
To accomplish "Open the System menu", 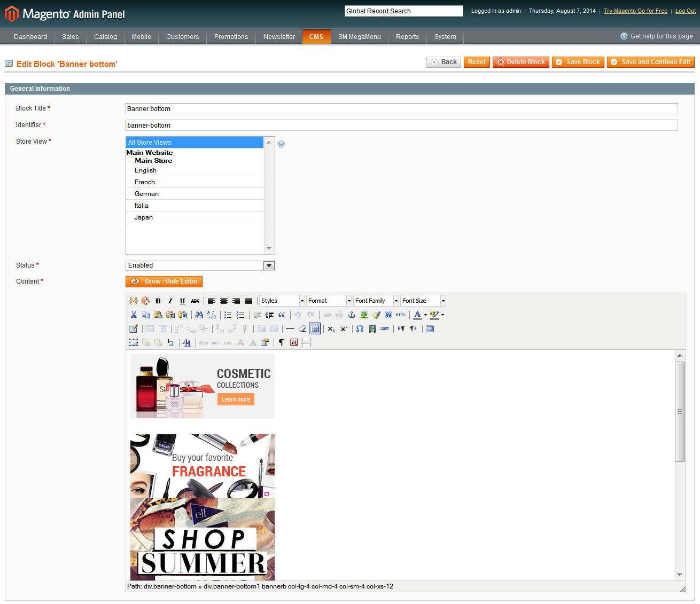I will pos(445,37).
